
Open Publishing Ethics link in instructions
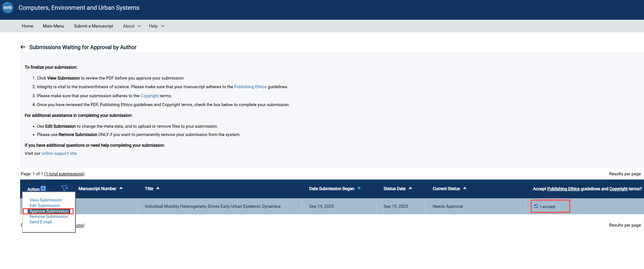click(x=250, y=87)
